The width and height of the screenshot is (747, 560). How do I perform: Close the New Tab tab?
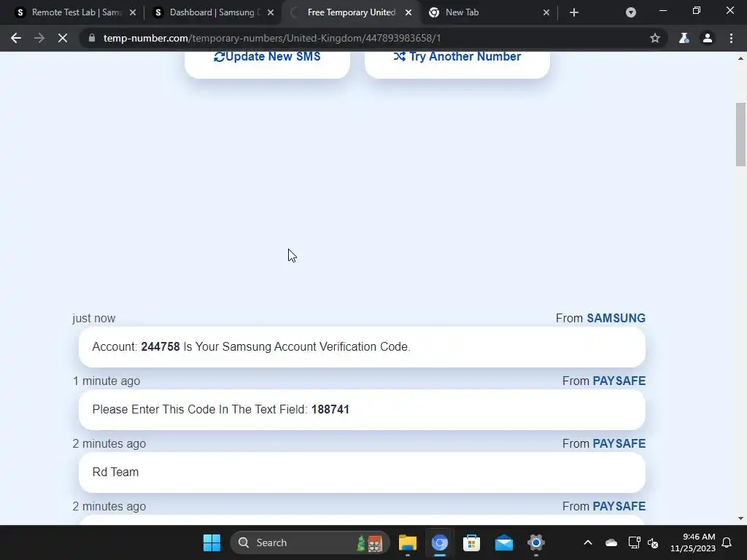tap(546, 12)
